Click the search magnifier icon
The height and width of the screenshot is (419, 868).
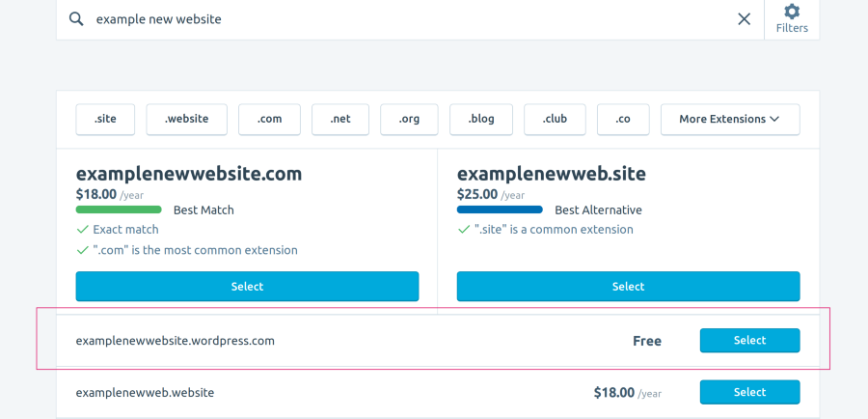pyautogui.click(x=76, y=18)
